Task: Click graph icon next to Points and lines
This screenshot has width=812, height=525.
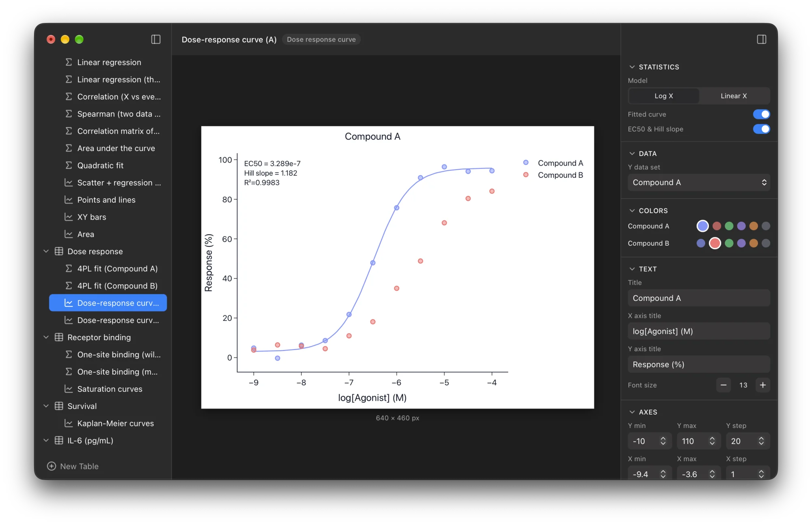Action: (x=69, y=200)
